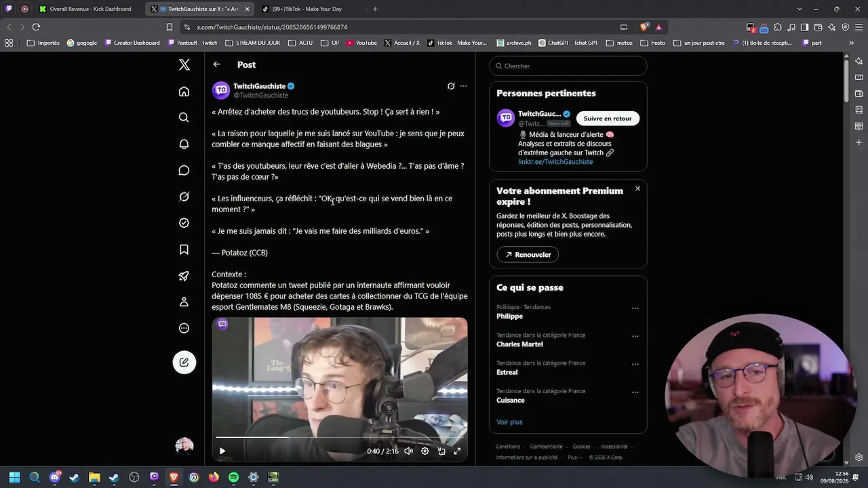This screenshot has width=868, height=488.
Task: Open linktr.ee/TwitchGauchiste link
Action: pos(555,162)
